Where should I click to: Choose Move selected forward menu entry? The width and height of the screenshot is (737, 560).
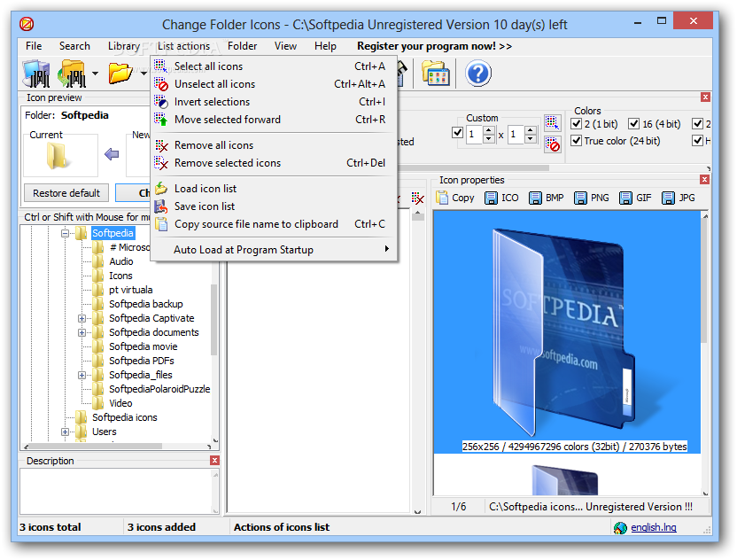[274, 120]
